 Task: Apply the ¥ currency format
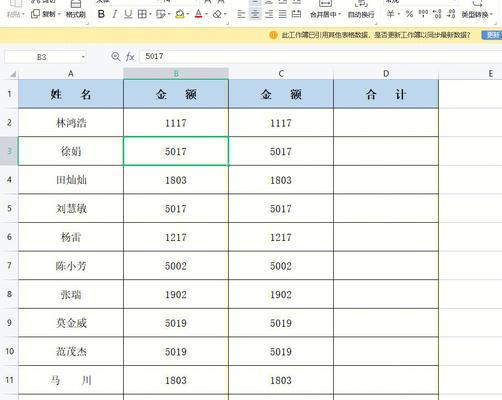click(391, 14)
